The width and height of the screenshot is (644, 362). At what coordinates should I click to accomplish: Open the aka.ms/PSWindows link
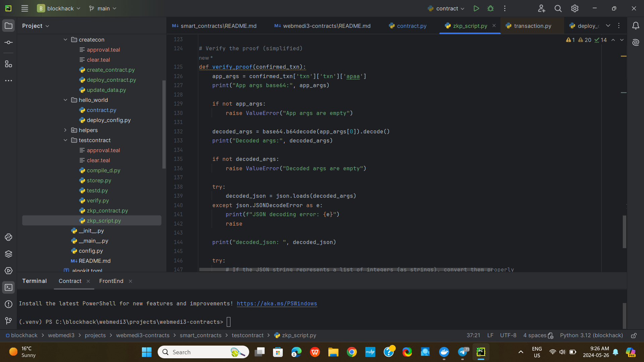277,303
